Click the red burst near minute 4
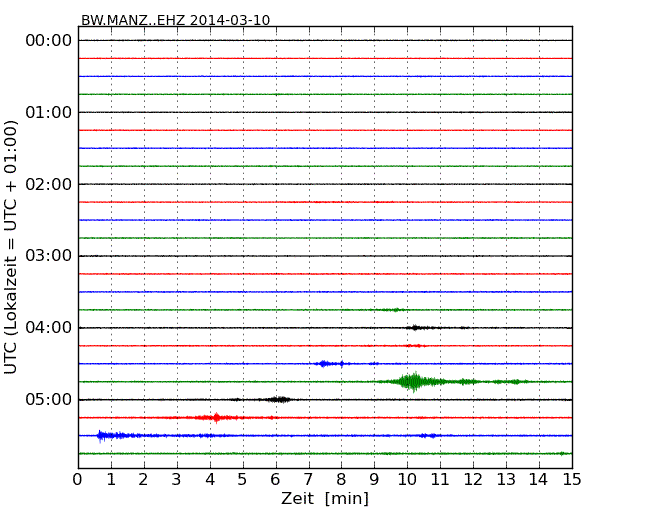650x520 pixels. (x=215, y=417)
